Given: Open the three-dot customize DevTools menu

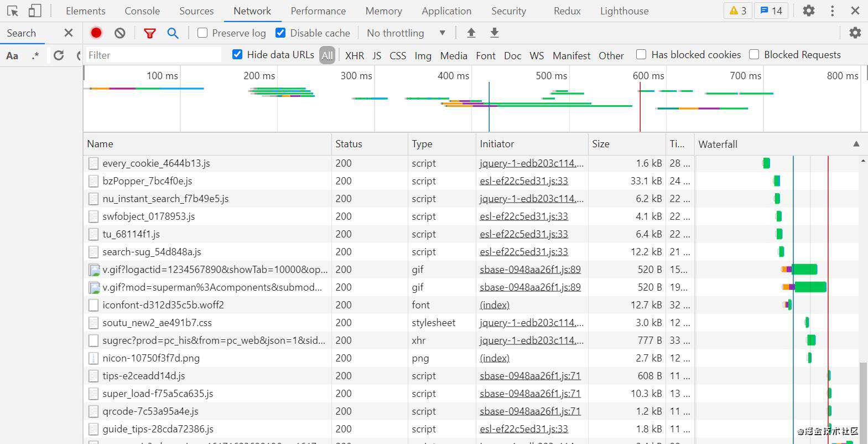Looking at the screenshot, I should [832, 11].
